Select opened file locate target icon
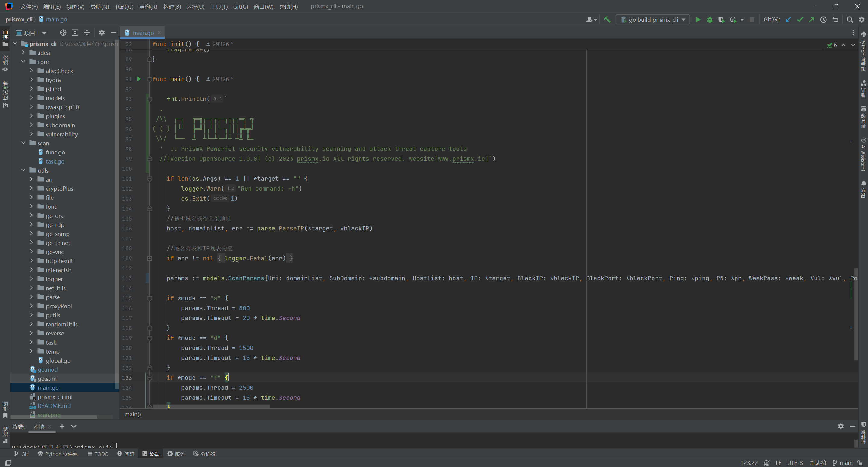Screen dimensions: 868x467 (x=63, y=33)
